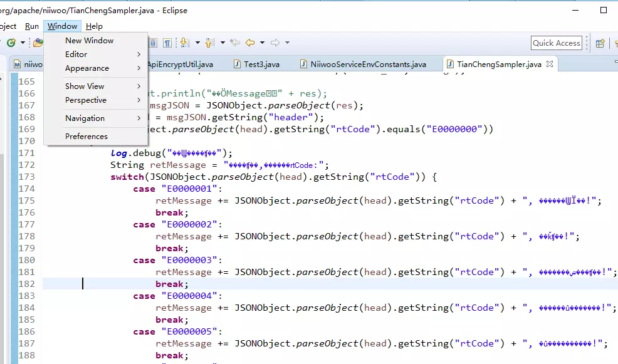Click the Last Edit Location icon
This screenshot has height=364, width=618.
[x=235, y=43]
